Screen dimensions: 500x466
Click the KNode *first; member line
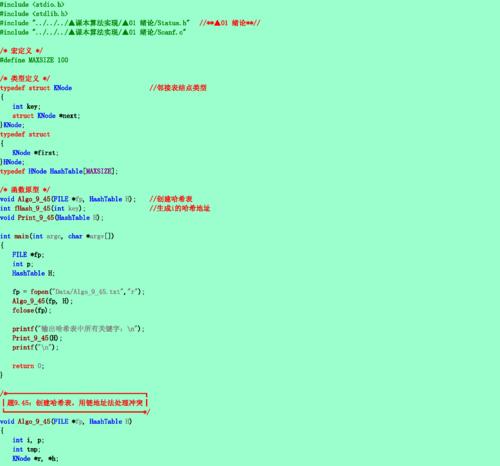(x=35, y=153)
